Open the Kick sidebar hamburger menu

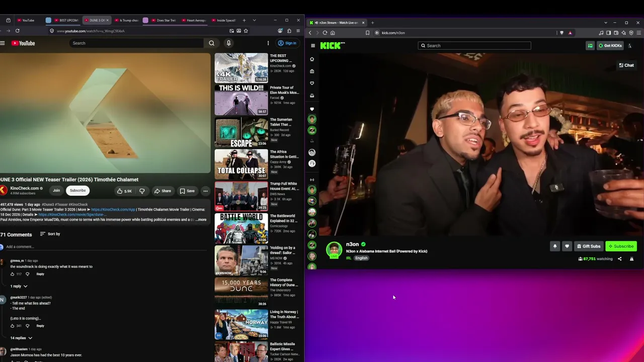tap(313, 46)
